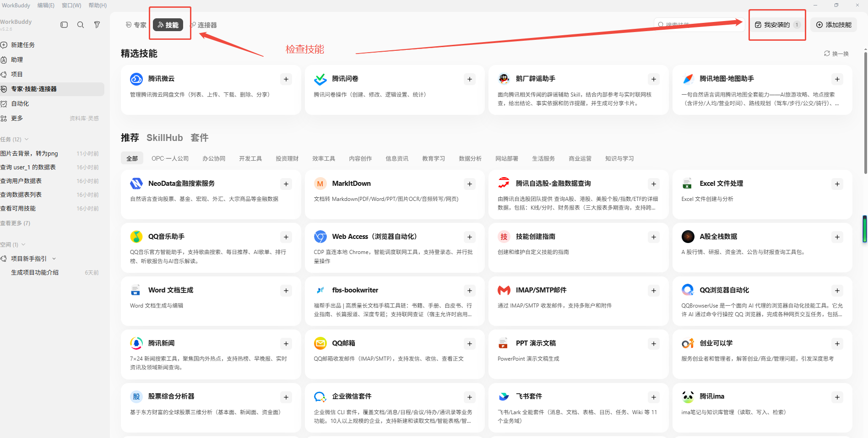Add A股全栈数据 with its plus icon
This screenshot has height=438, width=868.
point(837,237)
